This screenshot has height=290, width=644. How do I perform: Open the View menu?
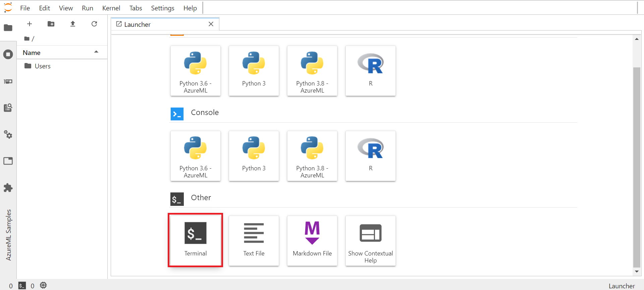[x=66, y=8]
